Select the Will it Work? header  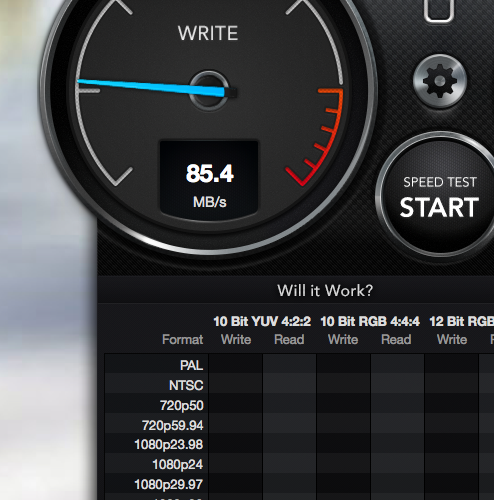click(325, 290)
